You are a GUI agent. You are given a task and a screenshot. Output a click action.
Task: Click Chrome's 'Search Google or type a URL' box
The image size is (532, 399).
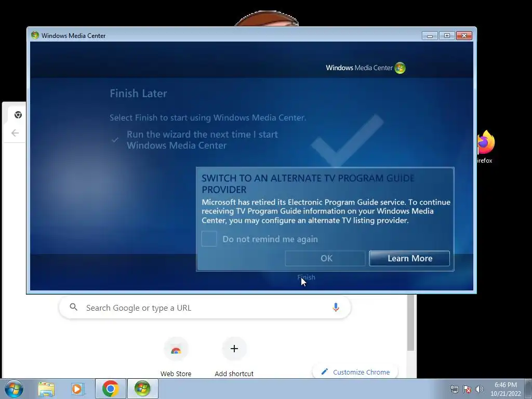[x=205, y=308]
